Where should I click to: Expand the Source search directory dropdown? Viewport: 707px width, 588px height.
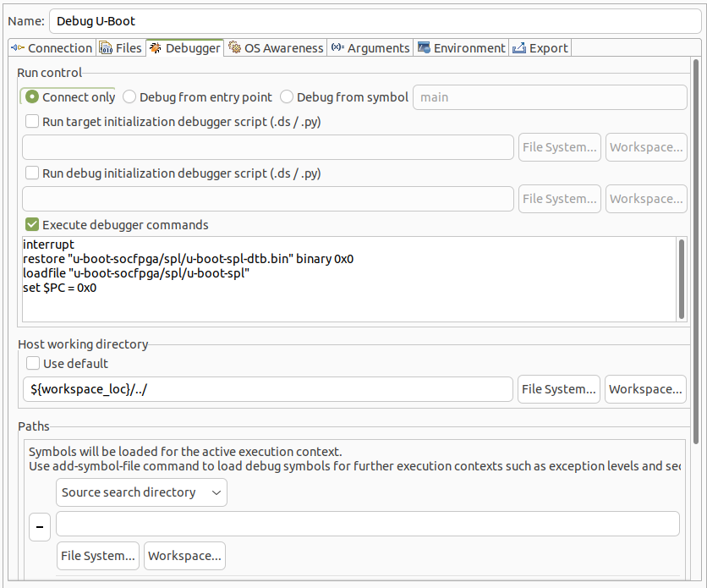coord(141,492)
